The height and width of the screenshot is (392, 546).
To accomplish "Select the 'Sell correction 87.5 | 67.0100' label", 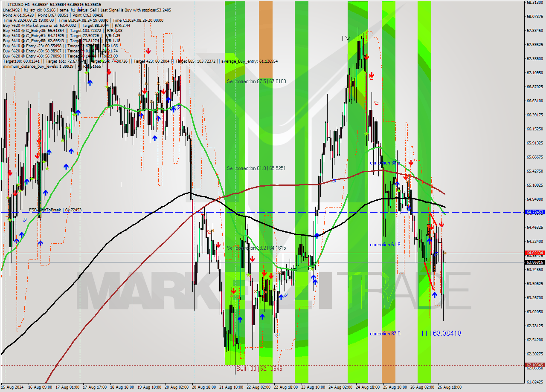I will [256, 81].
